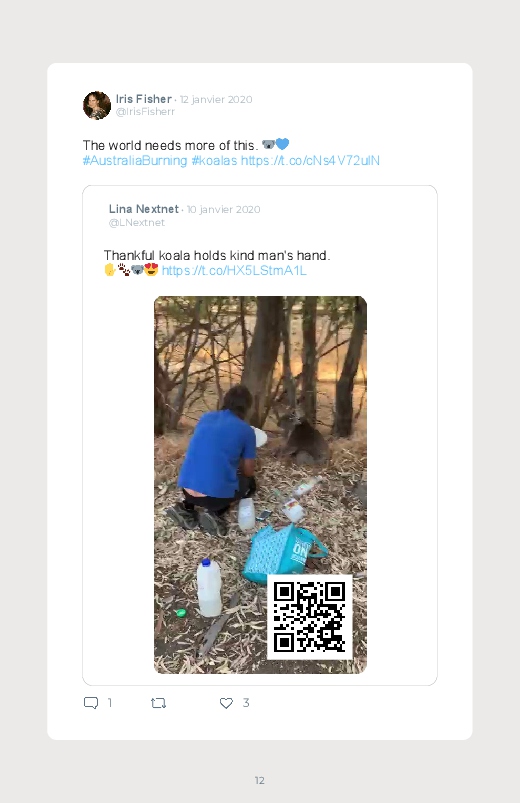Click the koala emoji in Iris's tweet

tap(268, 144)
